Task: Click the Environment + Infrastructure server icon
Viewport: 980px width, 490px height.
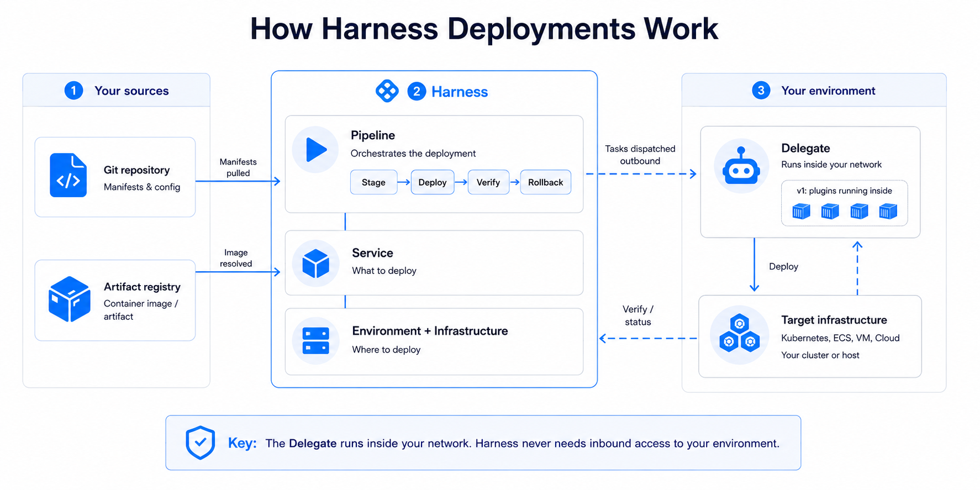Action: point(315,341)
